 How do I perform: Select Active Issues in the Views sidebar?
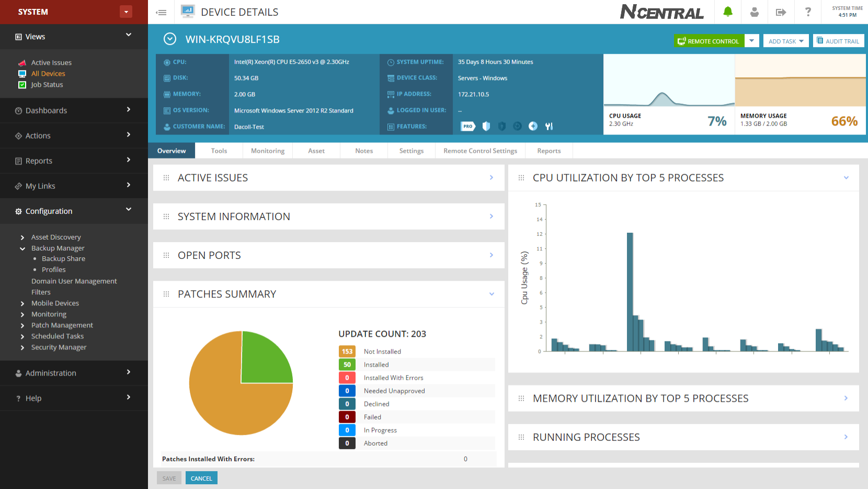[51, 62]
